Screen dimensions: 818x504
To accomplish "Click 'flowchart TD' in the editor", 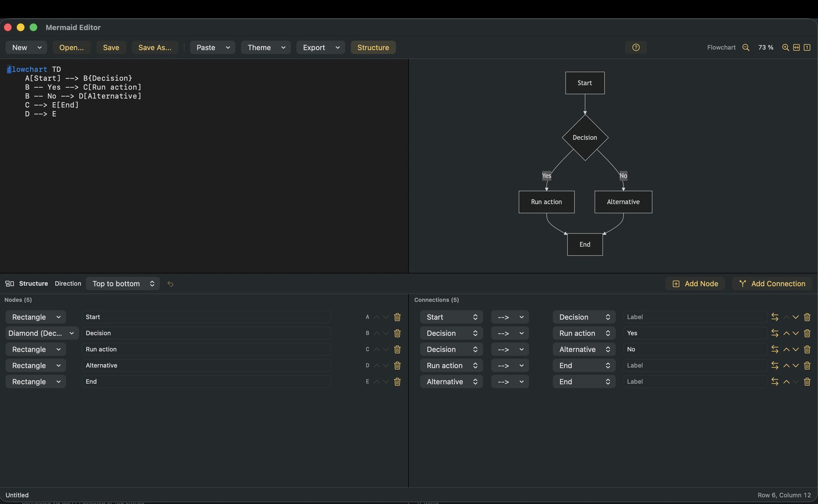I will pos(34,70).
